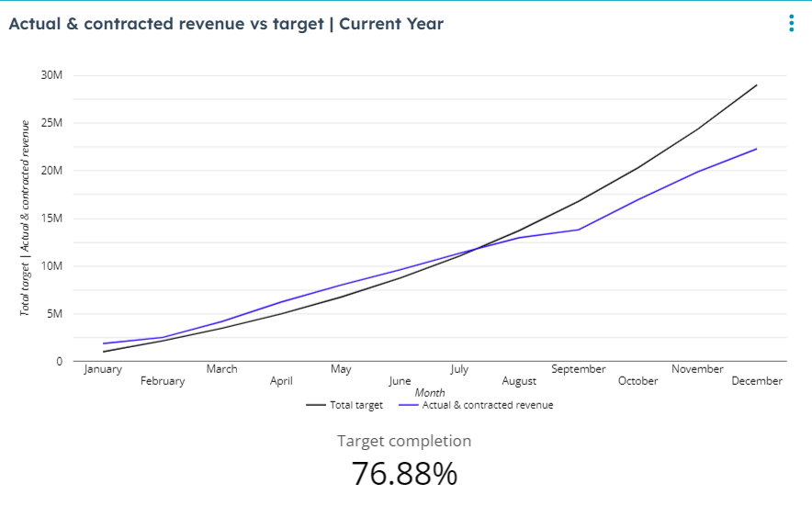This screenshot has height=506, width=812.
Task: Click the November axis label
Action: [697, 369]
